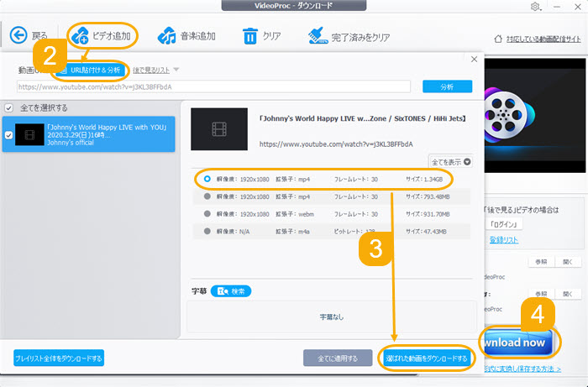Open the 形式に変換し保存する方法 link
This screenshot has width=588, height=387.
[522, 369]
